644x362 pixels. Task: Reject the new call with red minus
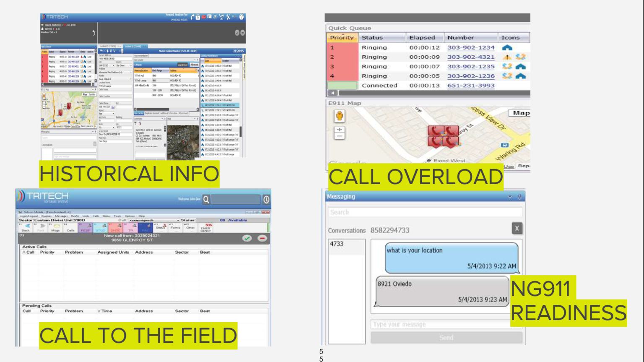262,238
